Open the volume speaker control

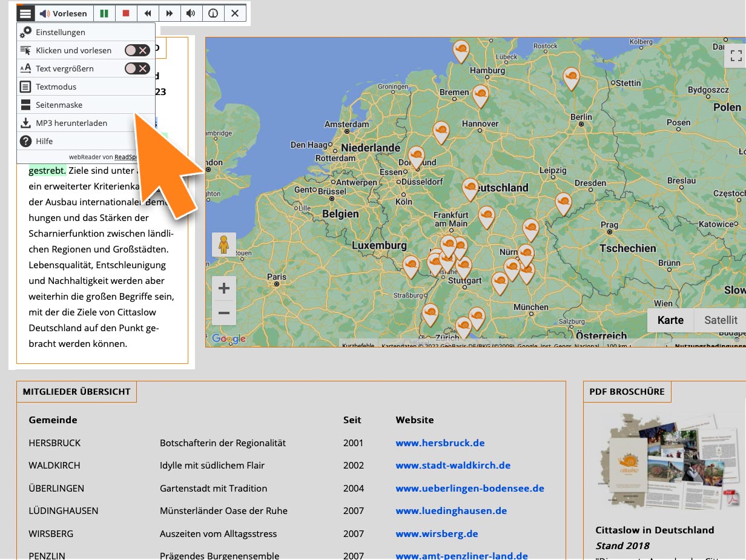click(191, 13)
